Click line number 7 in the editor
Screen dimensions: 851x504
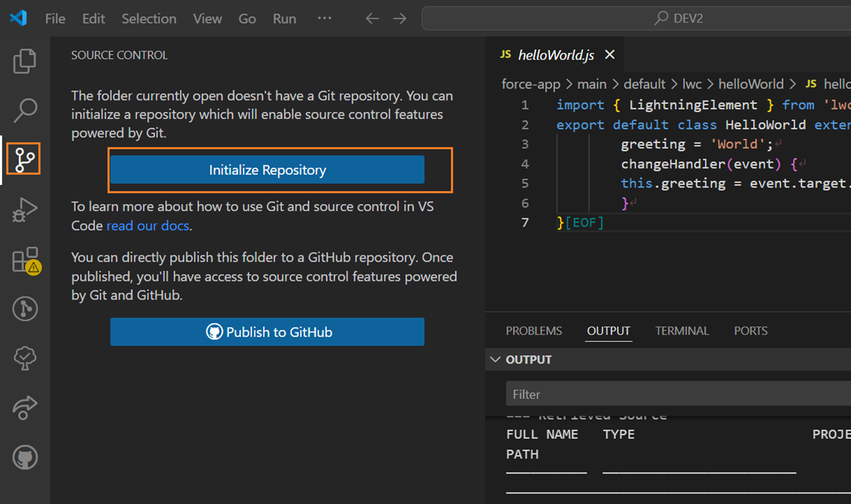point(525,223)
